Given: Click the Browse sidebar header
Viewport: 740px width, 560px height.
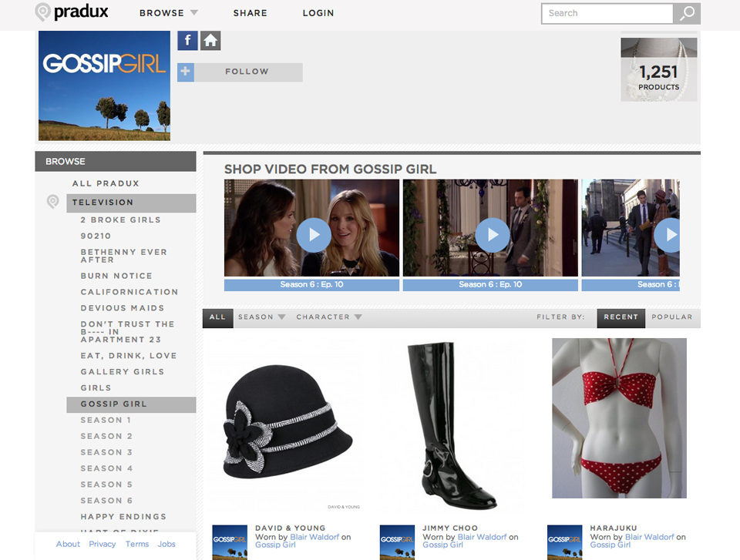Looking at the screenshot, I should click(116, 161).
